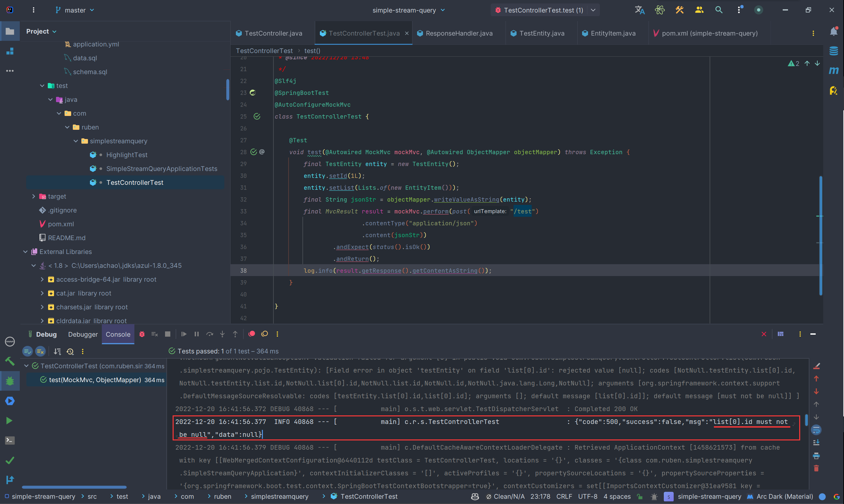Open the Notifications bell icon
The image size is (844, 504).
[x=834, y=32]
